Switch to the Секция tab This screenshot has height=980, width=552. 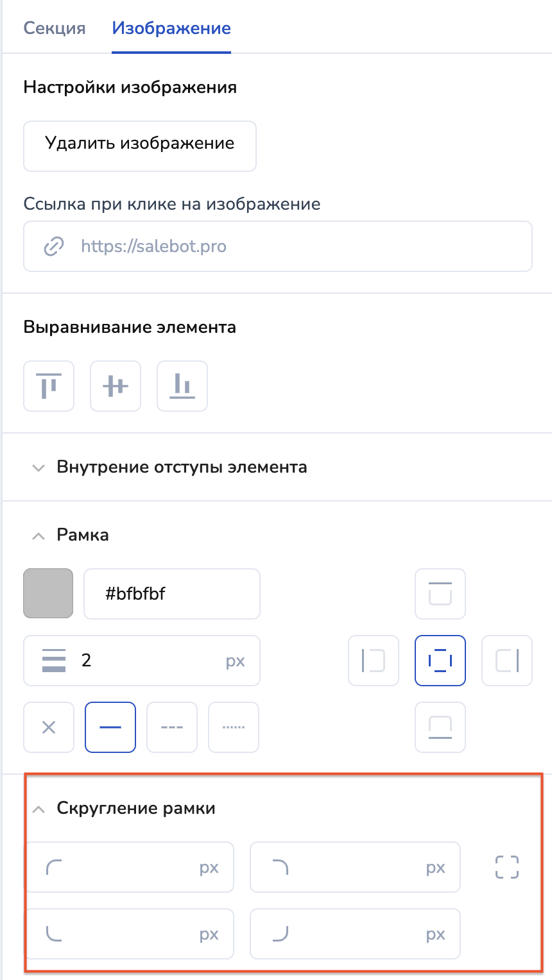55,29
